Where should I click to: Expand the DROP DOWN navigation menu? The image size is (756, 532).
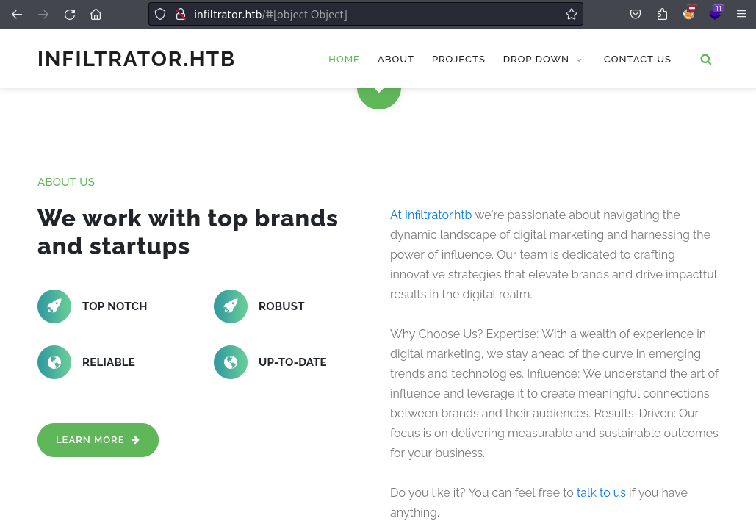click(x=542, y=60)
